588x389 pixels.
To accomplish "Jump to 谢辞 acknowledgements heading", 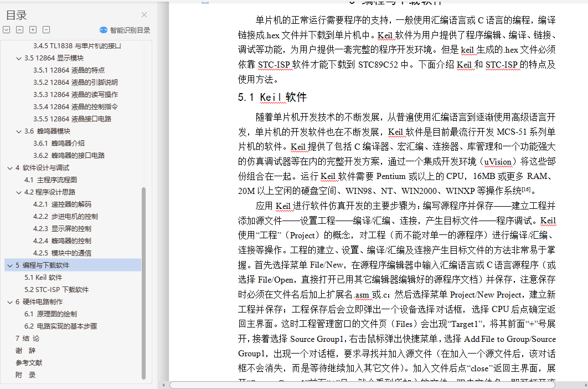I will click(25, 351).
